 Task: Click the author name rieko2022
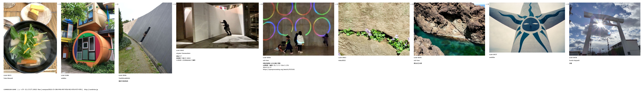pyautogui.click(x=342, y=60)
